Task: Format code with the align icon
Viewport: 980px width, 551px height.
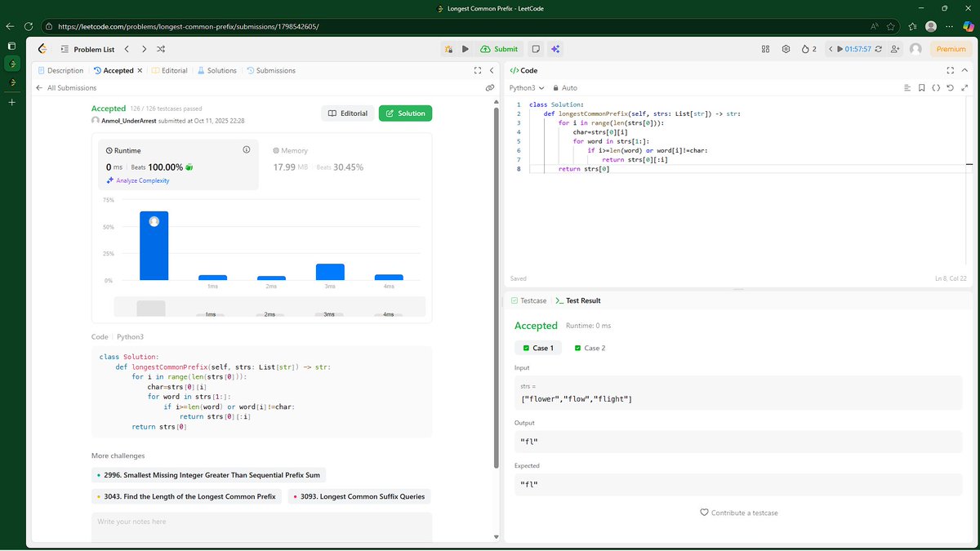Action: (x=907, y=87)
